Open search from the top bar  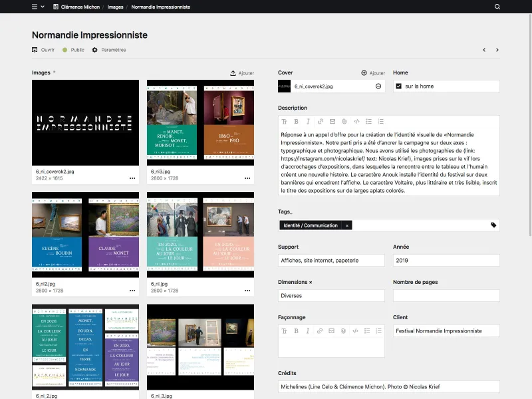[x=497, y=7]
